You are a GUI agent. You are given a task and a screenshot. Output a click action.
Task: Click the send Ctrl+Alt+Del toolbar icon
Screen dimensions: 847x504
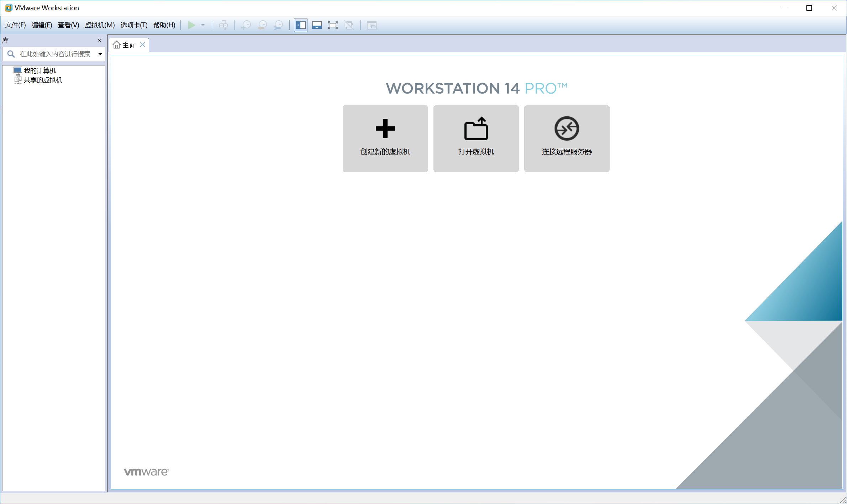click(x=223, y=25)
